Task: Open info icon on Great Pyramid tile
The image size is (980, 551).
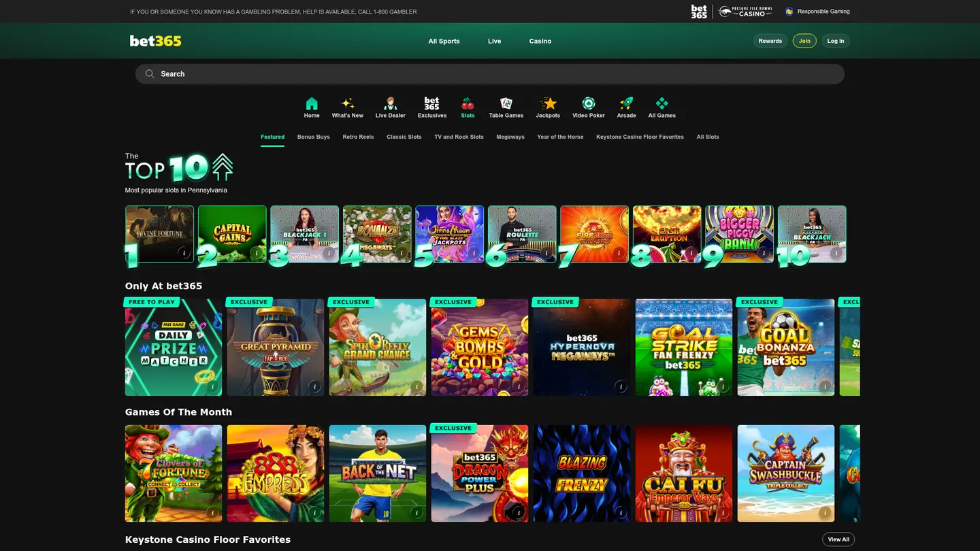Action: coord(314,386)
